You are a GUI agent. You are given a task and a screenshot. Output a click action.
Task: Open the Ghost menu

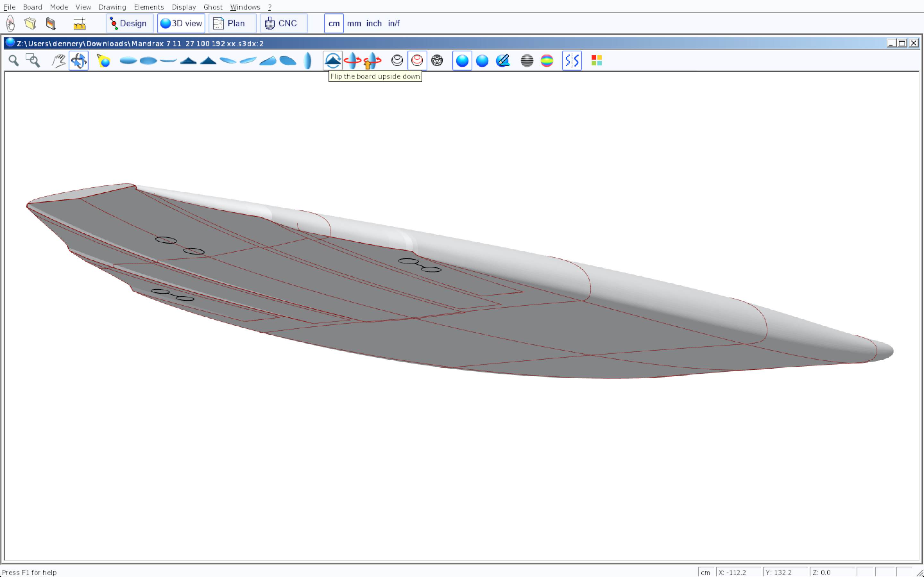[213, 7]
